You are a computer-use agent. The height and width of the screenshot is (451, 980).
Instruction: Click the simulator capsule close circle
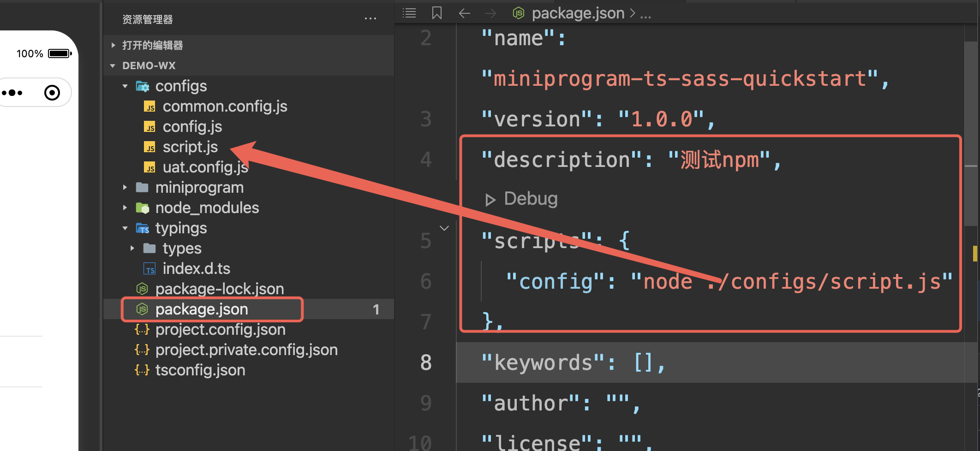click(x=52, y=93)
